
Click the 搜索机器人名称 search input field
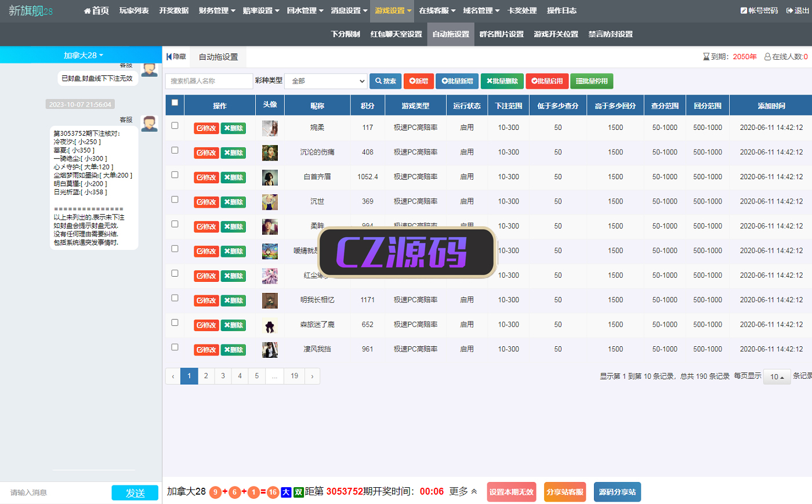[x=209, y=81]
